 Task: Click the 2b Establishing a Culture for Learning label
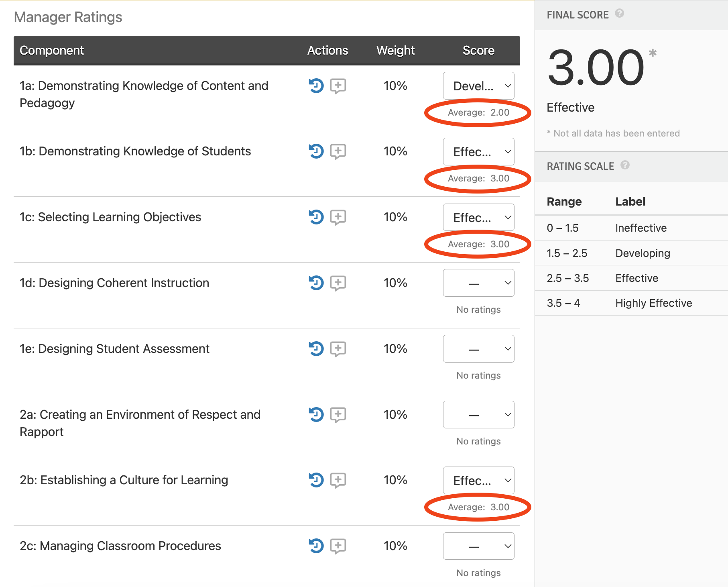(124, 480)
